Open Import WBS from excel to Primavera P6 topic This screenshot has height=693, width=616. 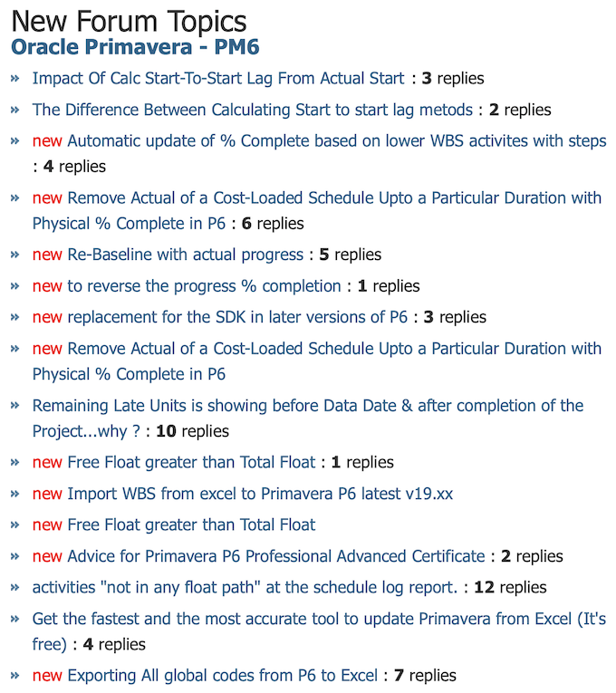(x=260, y=494)
